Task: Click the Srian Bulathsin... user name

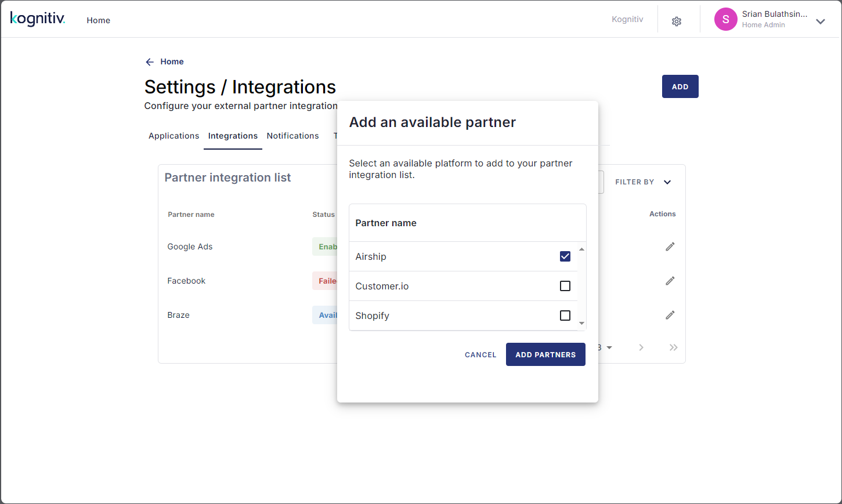Action: [x=775, y=14]
